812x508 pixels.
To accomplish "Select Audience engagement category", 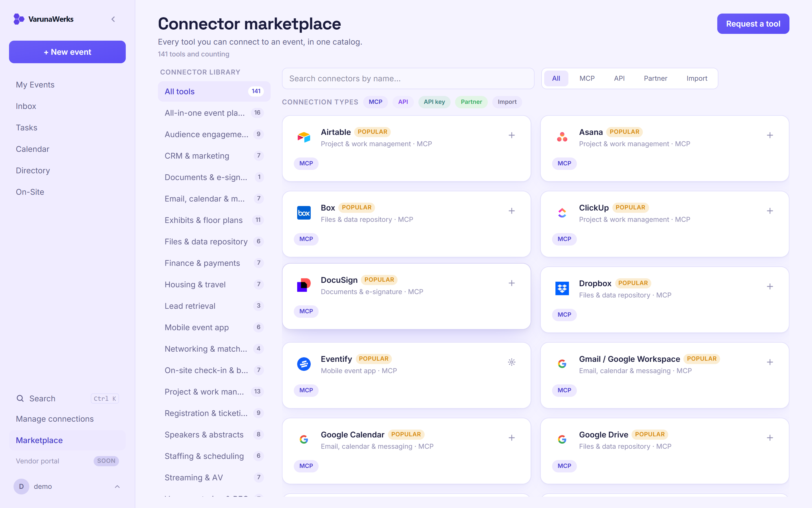I will click(x=214, y=134).
